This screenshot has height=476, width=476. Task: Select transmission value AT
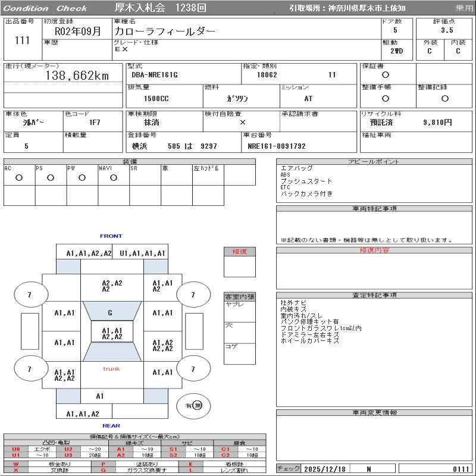click(x=308, y=98)
